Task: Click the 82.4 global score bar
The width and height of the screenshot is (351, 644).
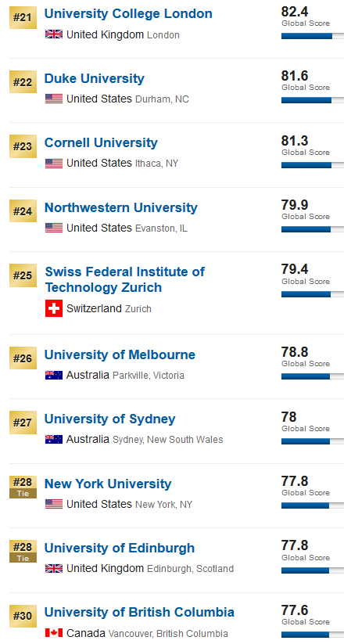Action: coord(313,36)
